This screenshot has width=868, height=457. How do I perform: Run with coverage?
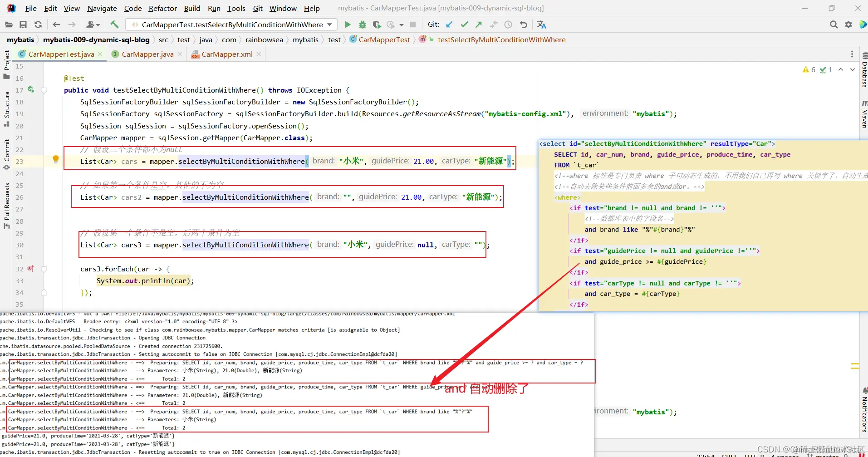(x=377, y=25)
